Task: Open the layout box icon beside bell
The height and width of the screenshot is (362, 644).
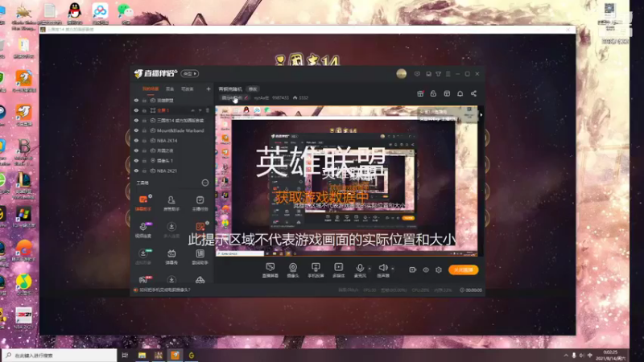Action: click(447, 93)
